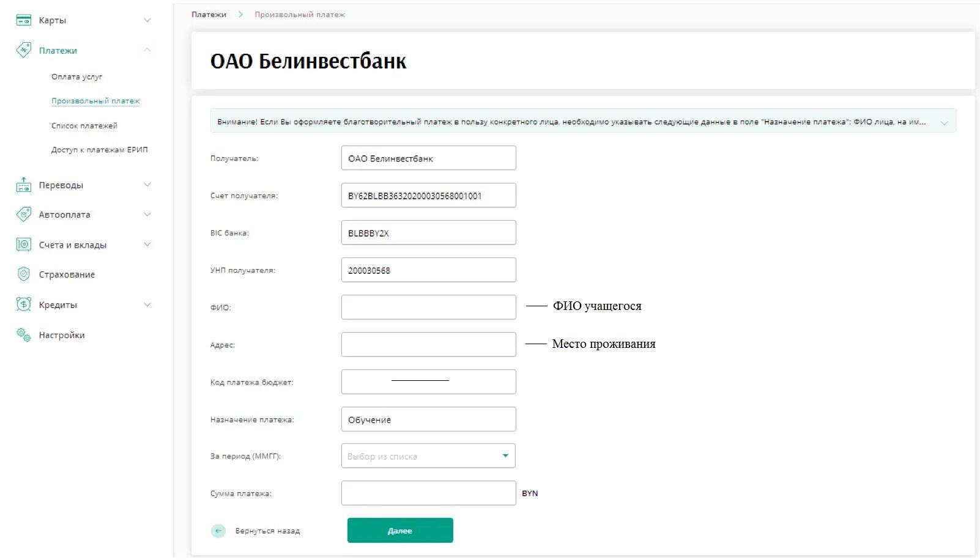Image resolution: width=980 pixels, height=560 pixels.
Task: Expand the Переводы menu chevron
Action: click(x=147, y=185)
